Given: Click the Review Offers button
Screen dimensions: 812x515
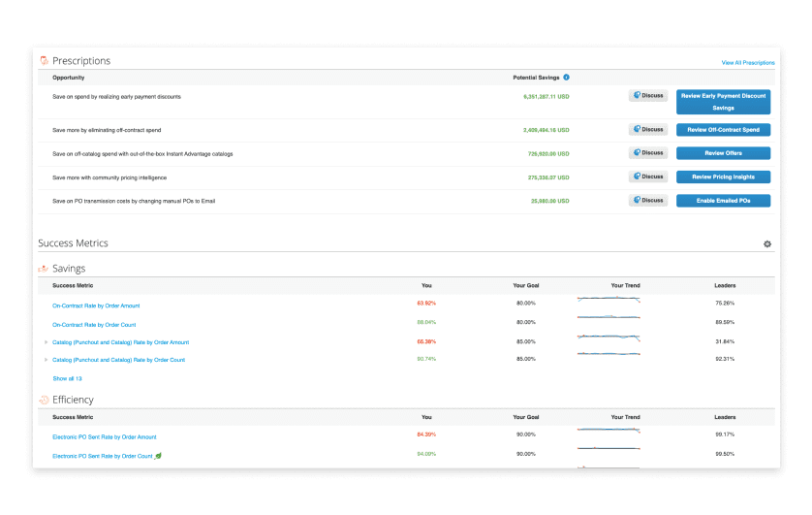Looking at the screenshot, I should 723,153.
